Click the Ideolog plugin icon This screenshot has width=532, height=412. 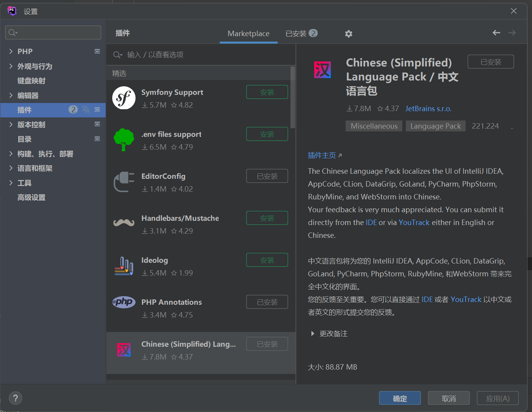coord(124,266)
